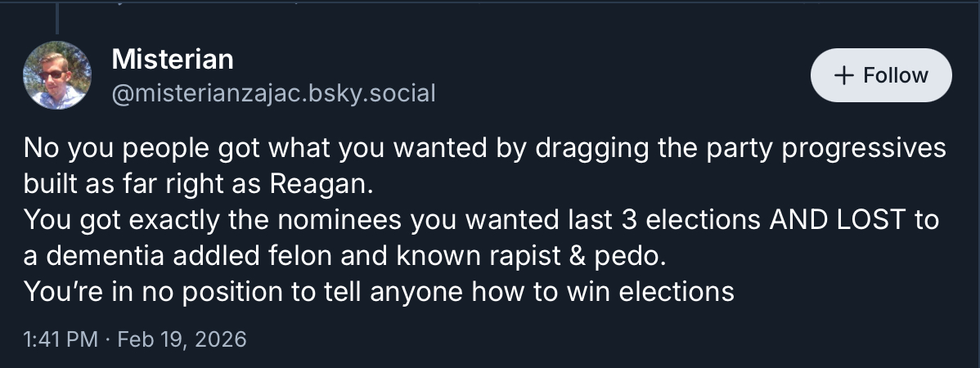This screenshot has height=368, width=980.
Task: Click the line starting "You got exactly the nominees"
Action: point(480,220)
